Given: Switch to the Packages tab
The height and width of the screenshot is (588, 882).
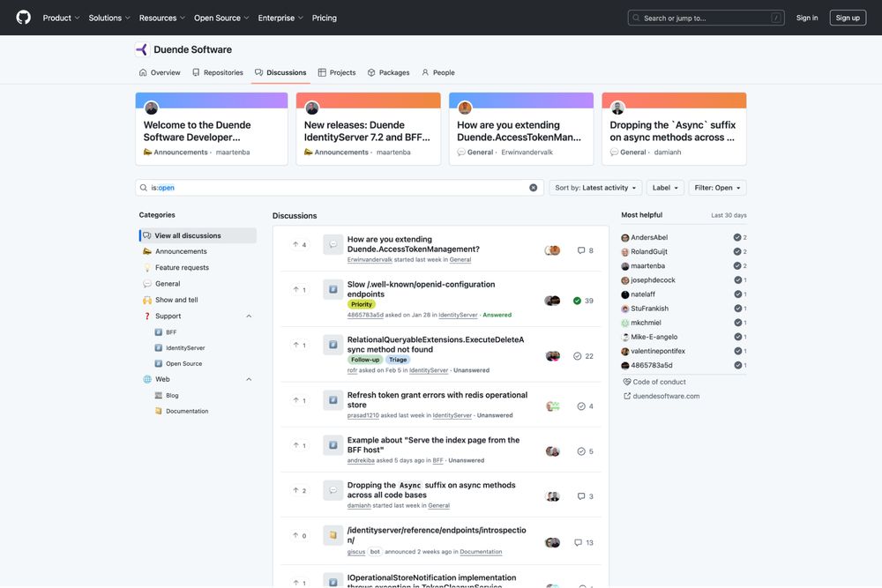Looking at the screenshot, I should (389, 72).
